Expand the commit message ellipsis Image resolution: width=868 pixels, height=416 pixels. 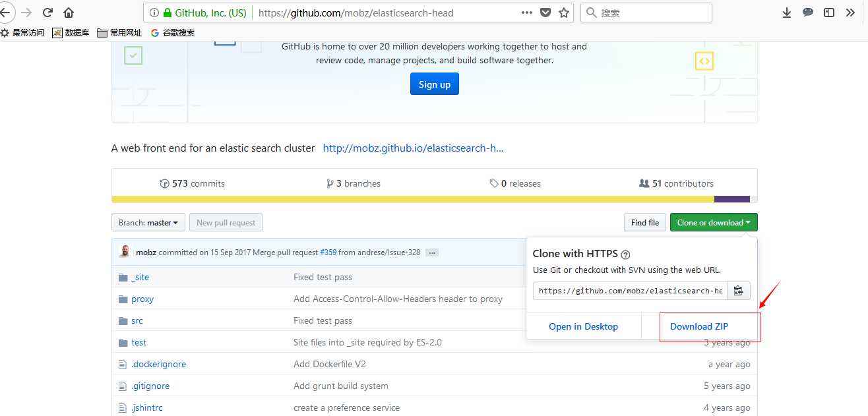tap(432, 253)
